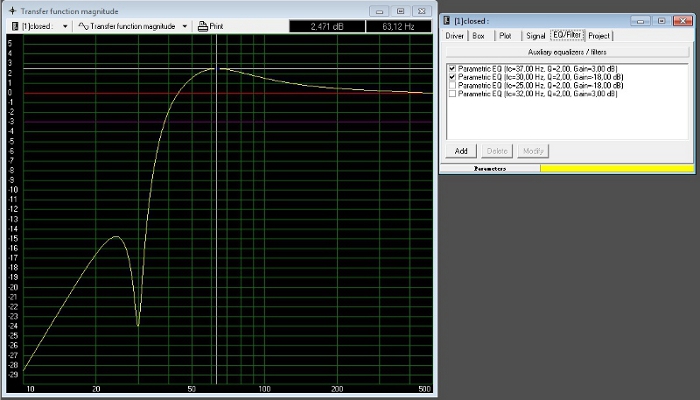Go to the Signal tab

click(x=535, y=35)
